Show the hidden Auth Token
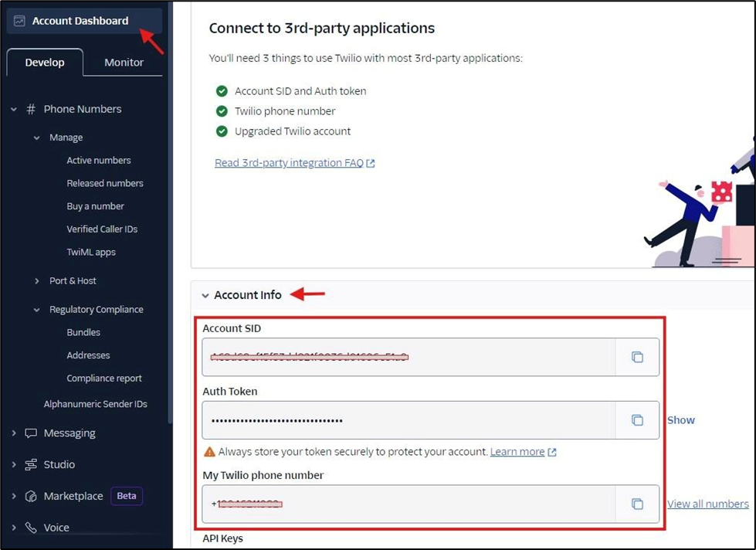This screenshot has width=756, height=550. [680, 420]
